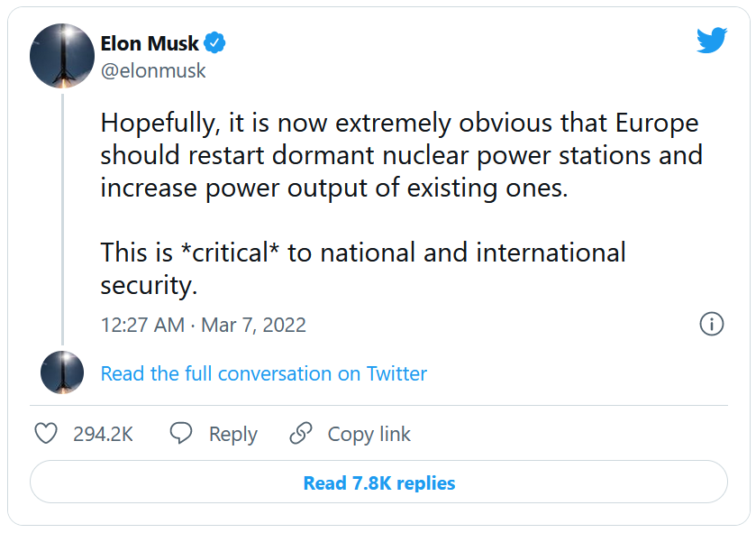Visit the @elonmusk handle link

[153, 70]
